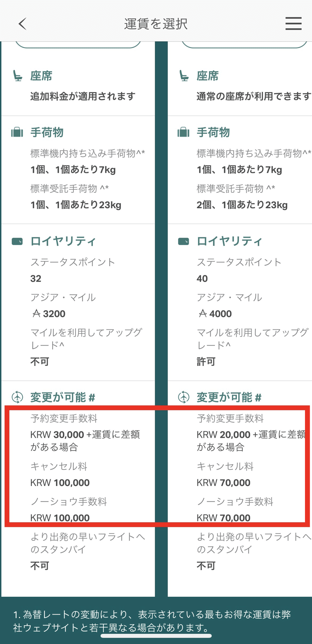This screenshot has height=644, width=312.
Task: Tap left column 標準機内持ち込み手荷物^* label
Action: tap(87, 153)
